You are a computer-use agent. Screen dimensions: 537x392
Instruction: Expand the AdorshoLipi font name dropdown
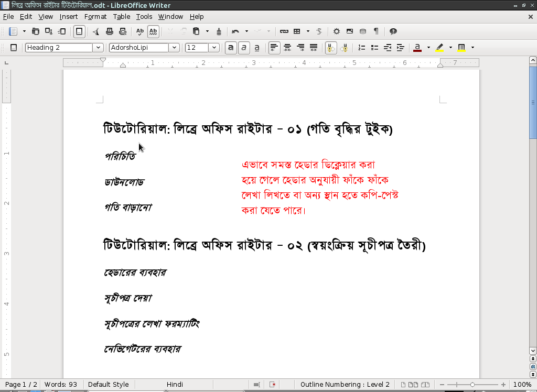coord(174,48)
